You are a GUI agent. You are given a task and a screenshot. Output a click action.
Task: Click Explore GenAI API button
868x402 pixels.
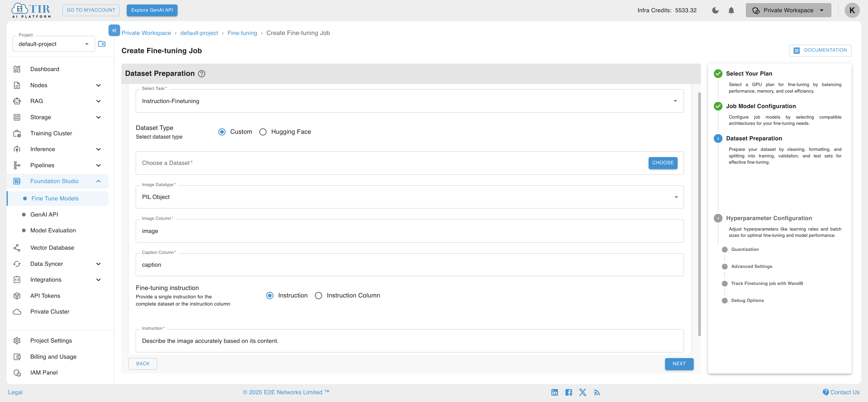(x=152, y=10)
